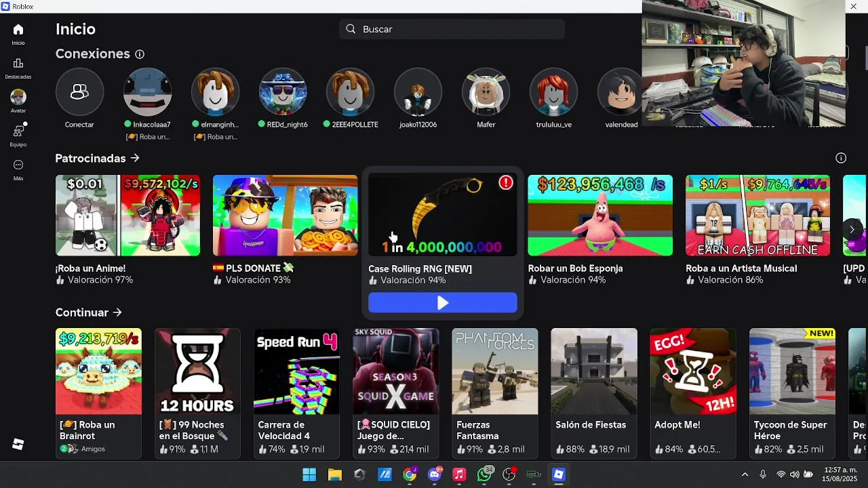Open the Inicio page heading
Image resolution: width=868 pixels, height=488 pixels.
[75, 29]
